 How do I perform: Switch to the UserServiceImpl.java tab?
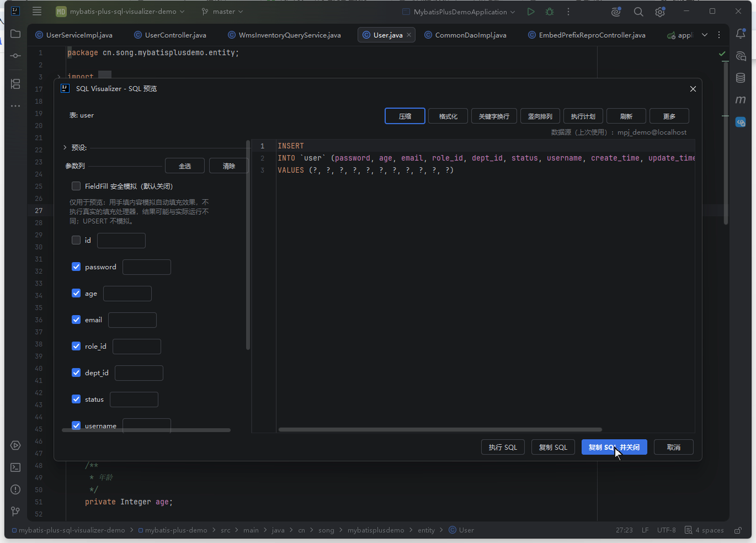coord(74,35)
